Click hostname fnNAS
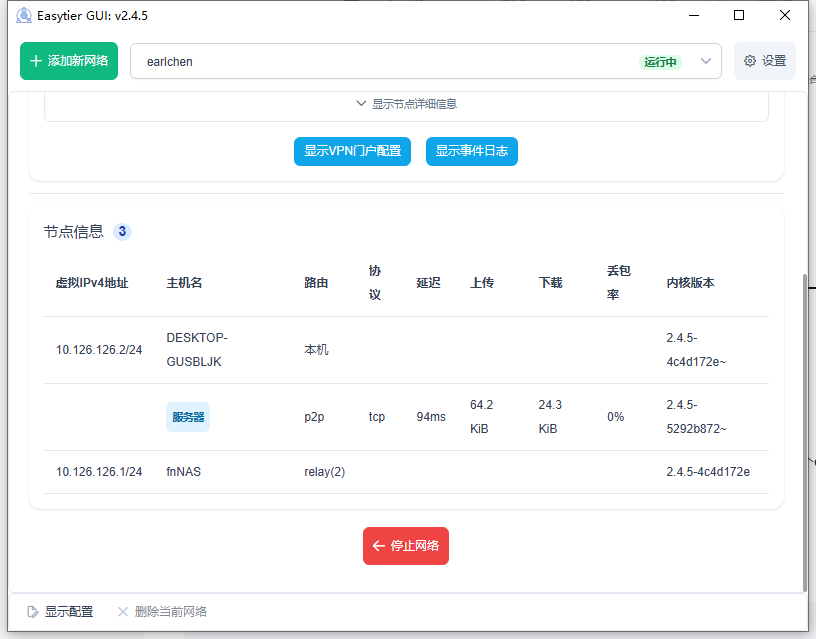816x639 pixels. pyautogui.click(x=183, y=472)
